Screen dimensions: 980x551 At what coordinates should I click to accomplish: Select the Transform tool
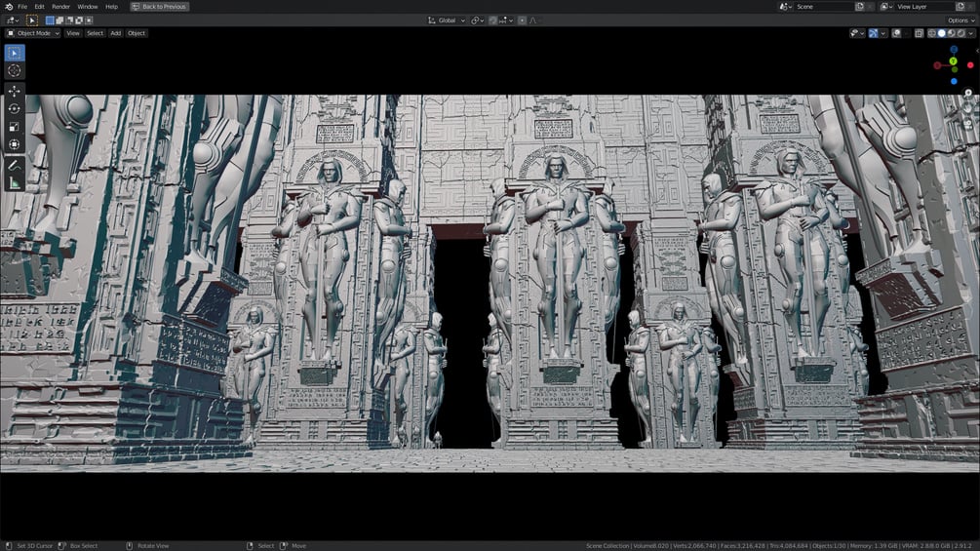coord(14,144)
